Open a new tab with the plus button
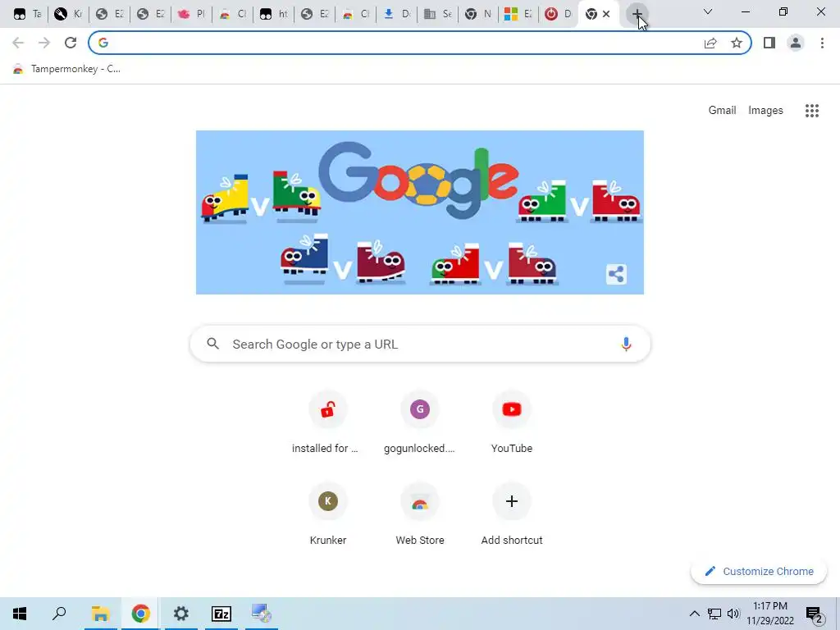 click(637, 14)
